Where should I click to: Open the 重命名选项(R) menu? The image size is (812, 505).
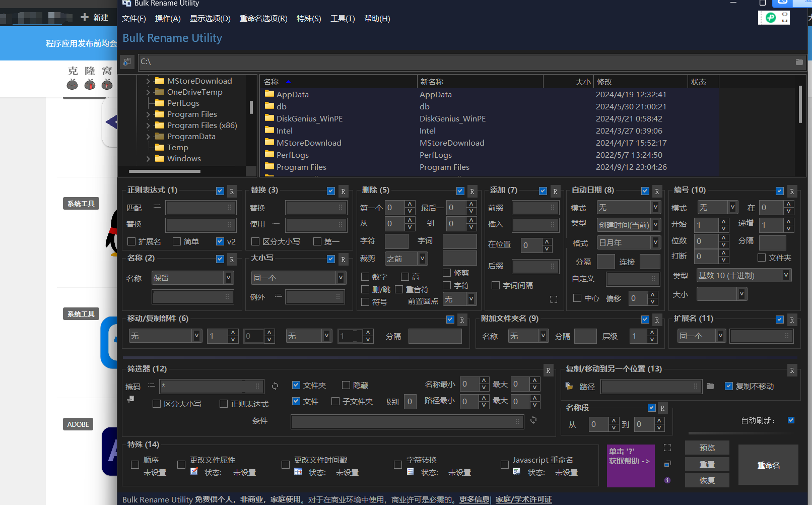point(263,19)
